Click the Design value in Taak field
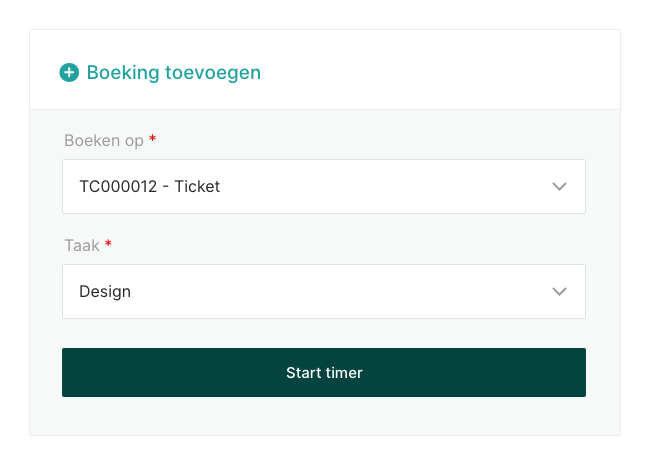650x471 pixels. point(105,292)
